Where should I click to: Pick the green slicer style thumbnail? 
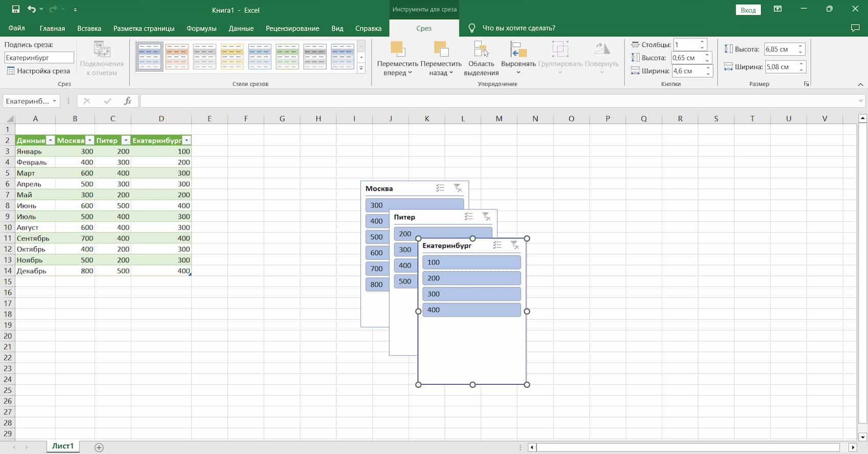pos(287,56)
